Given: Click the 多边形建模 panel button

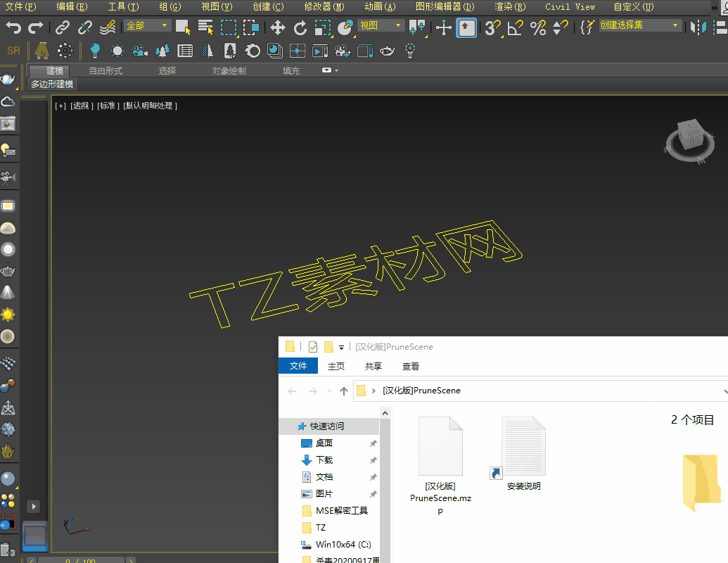Looking at the screenshot, I should click(x=52, y=84).
